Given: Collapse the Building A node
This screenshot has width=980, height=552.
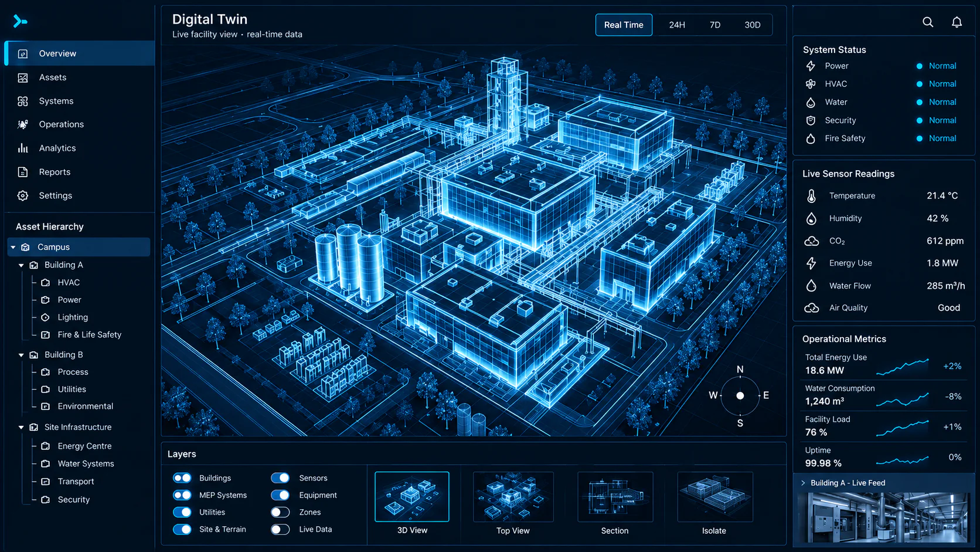Looking at the screenshot, I should [21, 265].
